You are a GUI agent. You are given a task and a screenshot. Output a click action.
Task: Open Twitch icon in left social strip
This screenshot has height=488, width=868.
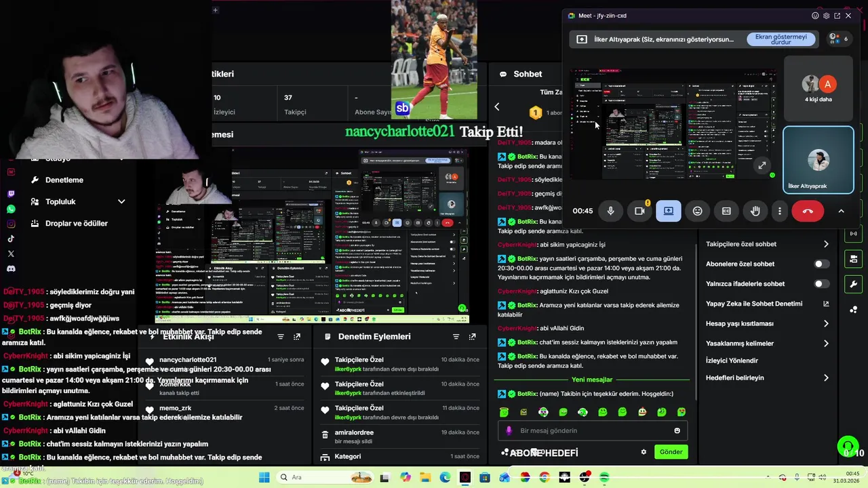[11, 194]
